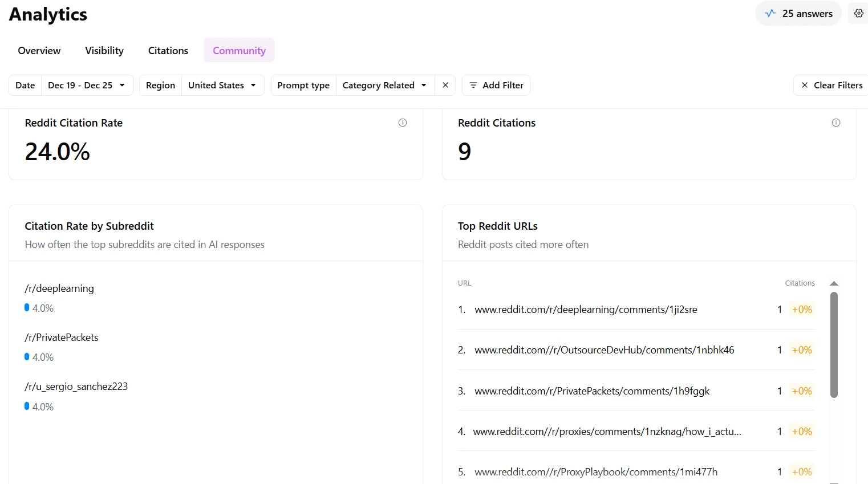Click the Date filter label
This screenshot has height=484, width=868.
click(25, 85)
